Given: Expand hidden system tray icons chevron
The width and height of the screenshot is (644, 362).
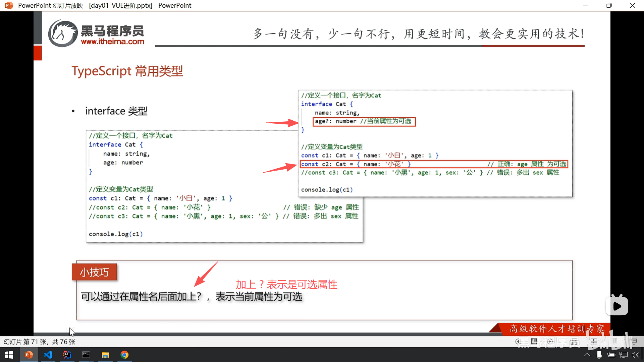Looking at the screenshot, I should coord(587,355).
